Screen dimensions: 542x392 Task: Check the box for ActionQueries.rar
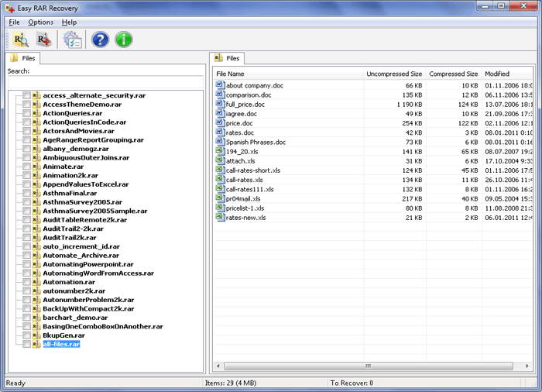(x=26, y=113)
